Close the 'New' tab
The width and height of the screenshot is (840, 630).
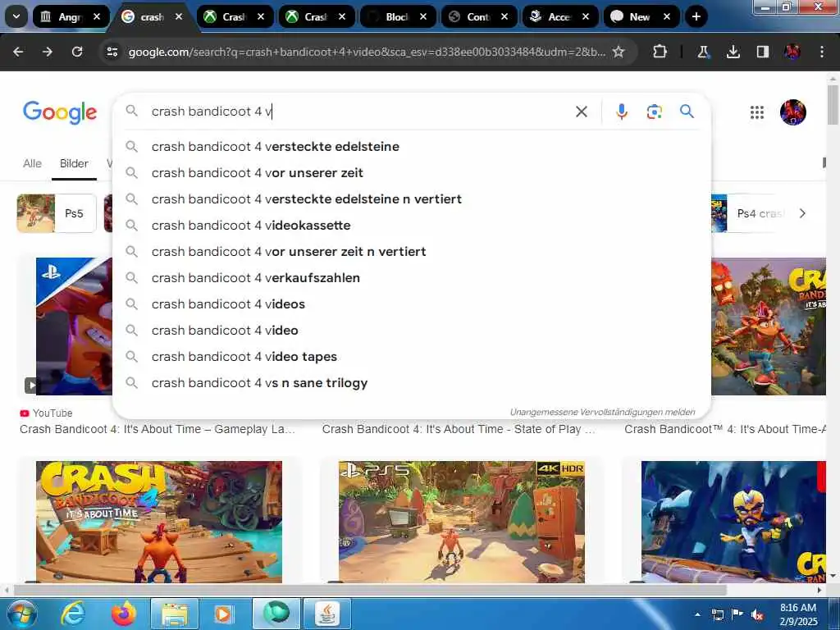(x=666, y=16)
